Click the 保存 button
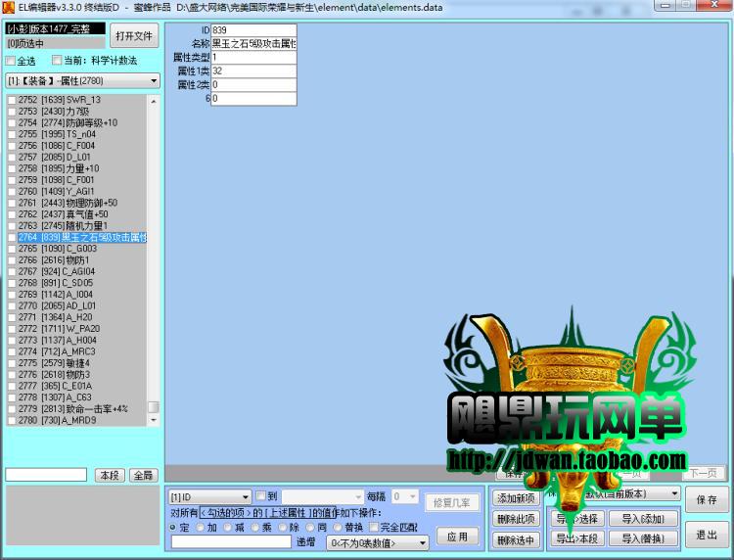 707,499
